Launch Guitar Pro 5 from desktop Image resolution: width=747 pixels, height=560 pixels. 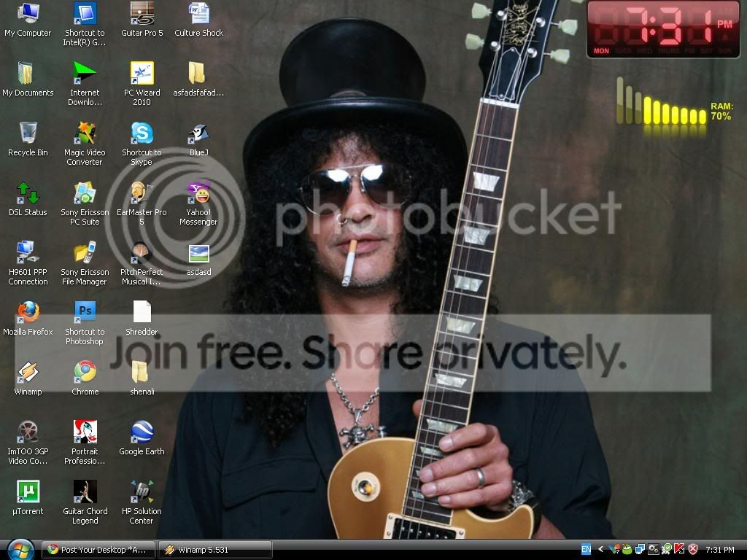(x=142, y=20)
